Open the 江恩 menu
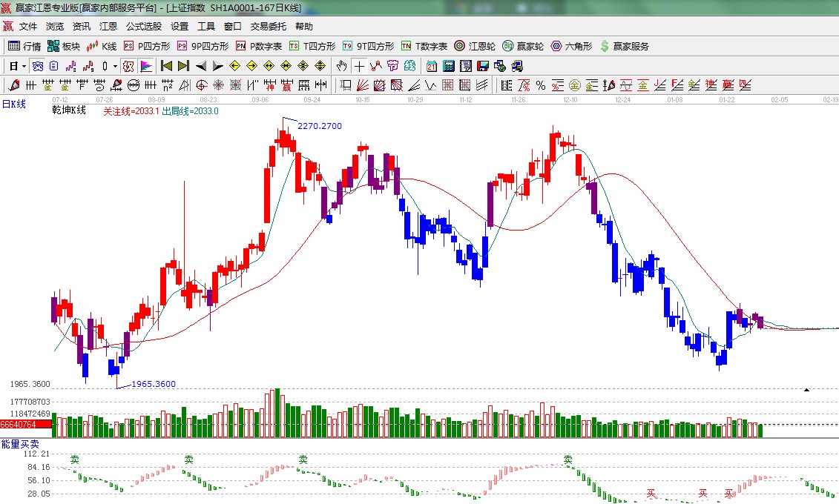Viewport: 839px width, 504px height. 108,27
